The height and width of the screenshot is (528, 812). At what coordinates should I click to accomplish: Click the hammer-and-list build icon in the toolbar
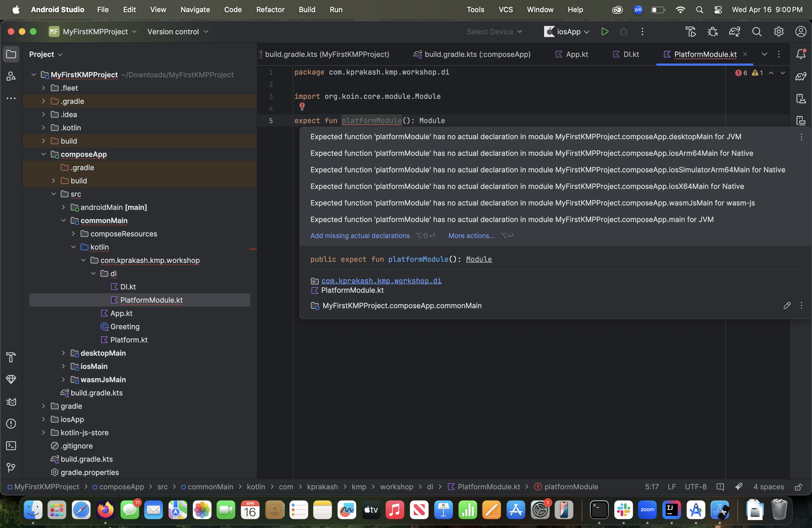click(691, 32)
